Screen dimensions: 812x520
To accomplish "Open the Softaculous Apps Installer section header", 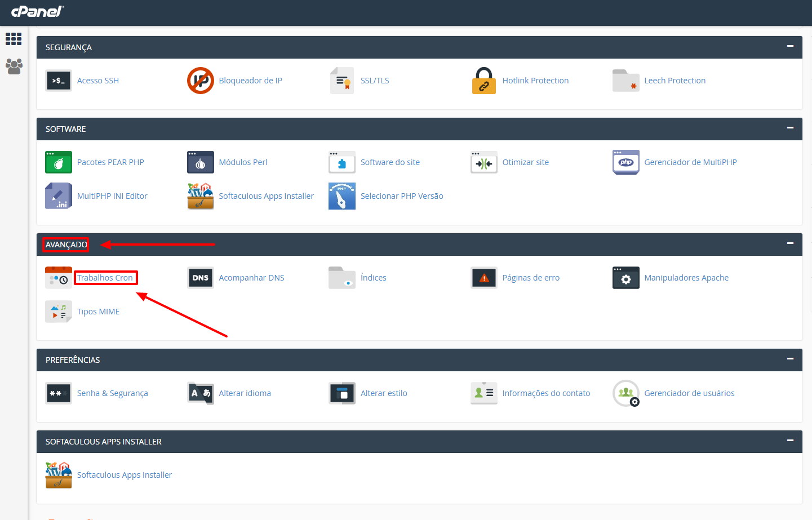I will 104,442.
